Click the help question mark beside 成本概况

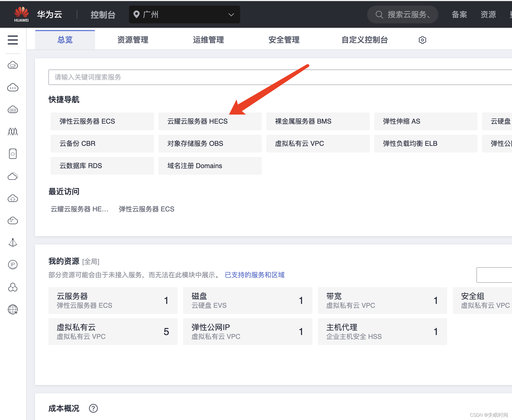point(93,408)
